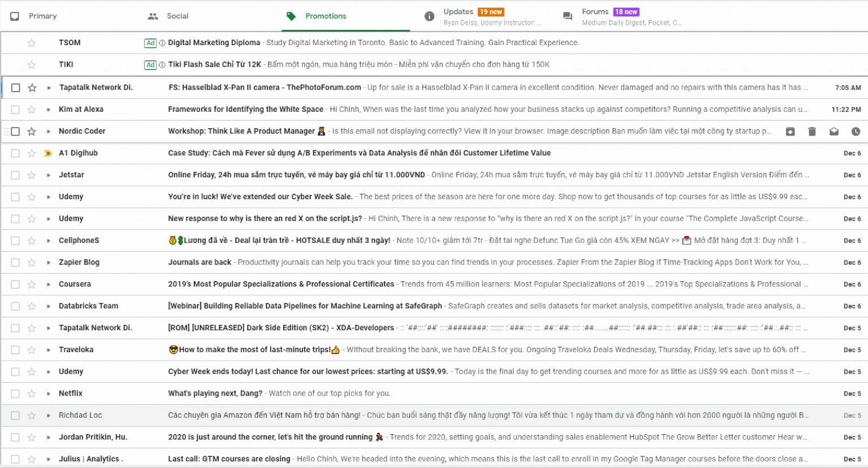This screenshot has height=468, width=868.
Task: Select the Cellphones email checkbox
Action: (x=15, y=240)
